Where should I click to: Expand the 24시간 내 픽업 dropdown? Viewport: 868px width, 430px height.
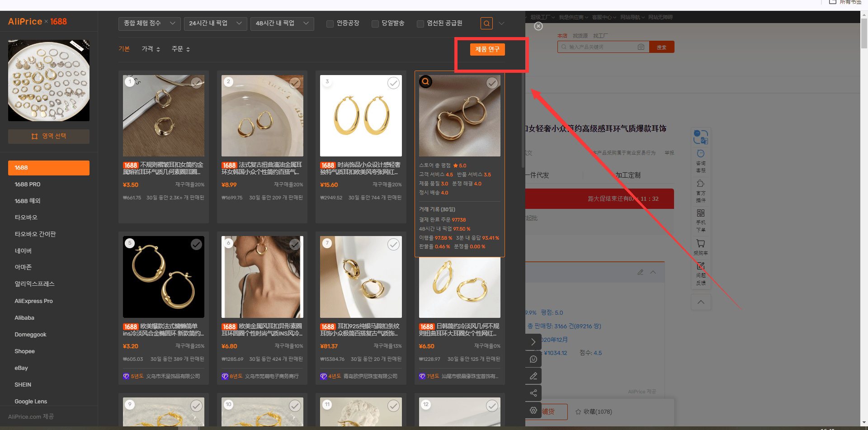(215, 24)
